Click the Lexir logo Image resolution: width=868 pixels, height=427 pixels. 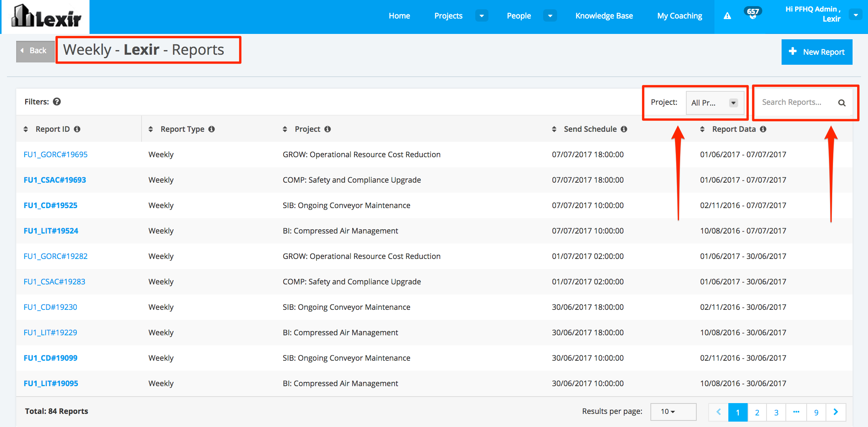coord(46,17)
